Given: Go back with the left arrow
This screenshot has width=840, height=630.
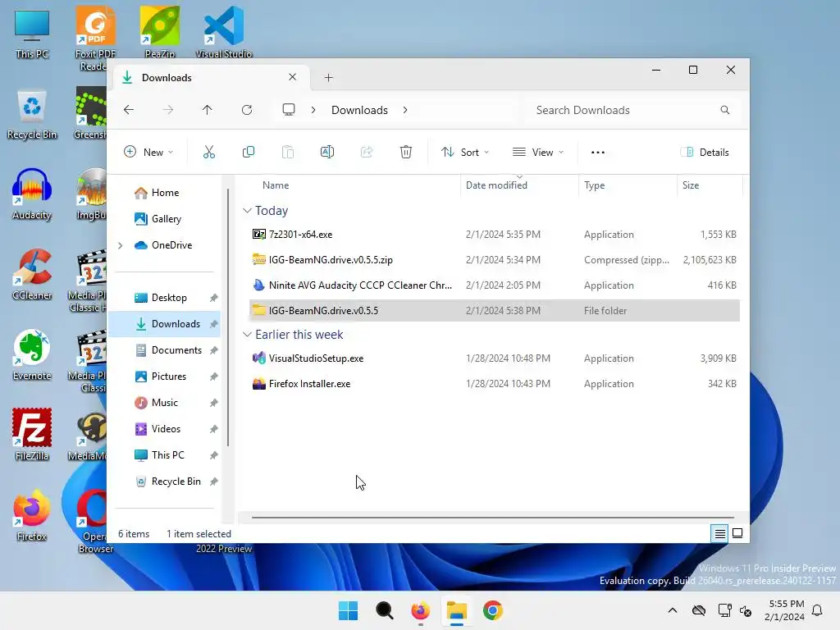Looking at the screenshot, I should pos(129,110).
